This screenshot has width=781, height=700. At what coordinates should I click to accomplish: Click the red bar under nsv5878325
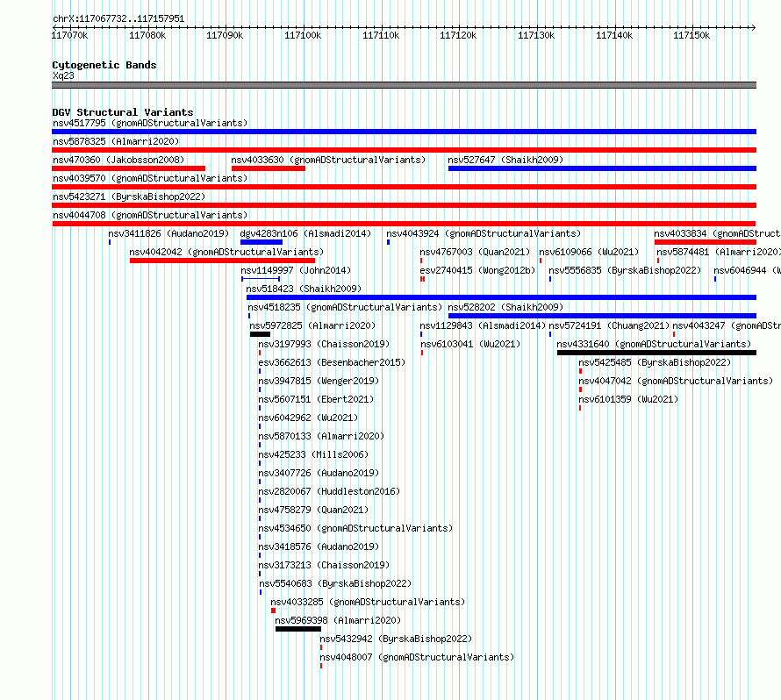click(404, 150)
